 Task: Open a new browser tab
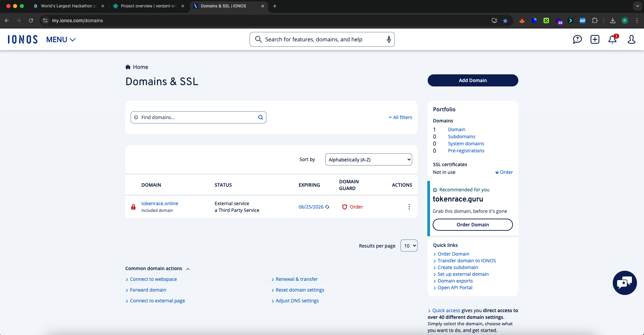coord(275,6)
